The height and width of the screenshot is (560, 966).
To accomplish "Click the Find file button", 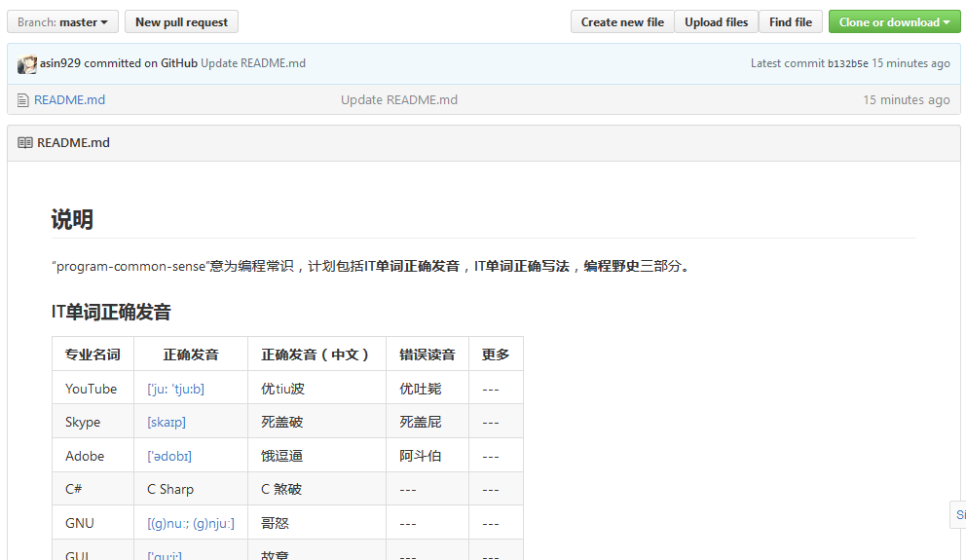I will [791, 22].
